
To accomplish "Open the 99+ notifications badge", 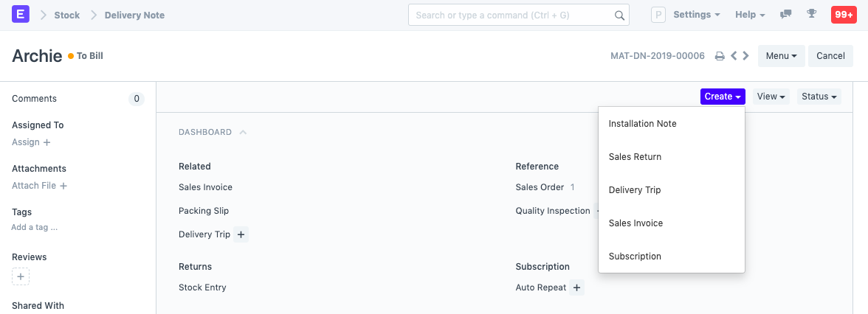I will point(844,15).
